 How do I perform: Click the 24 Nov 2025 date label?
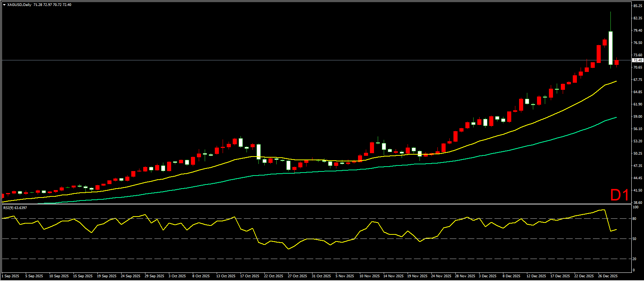point(441,276)
